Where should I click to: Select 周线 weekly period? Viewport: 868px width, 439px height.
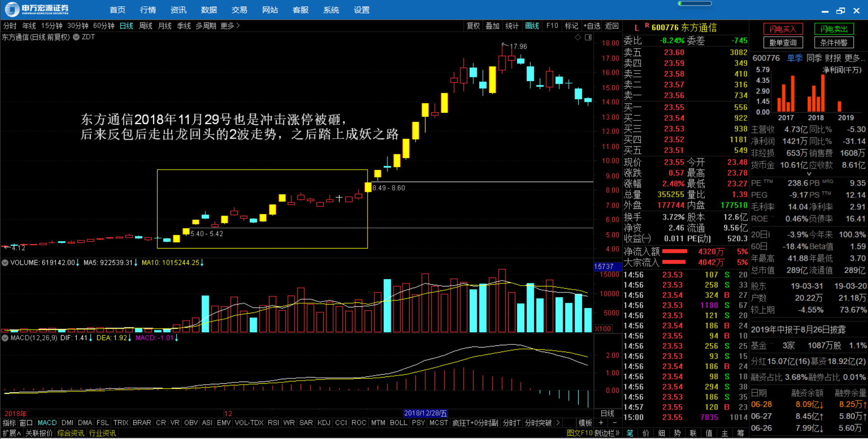point(146,26)
